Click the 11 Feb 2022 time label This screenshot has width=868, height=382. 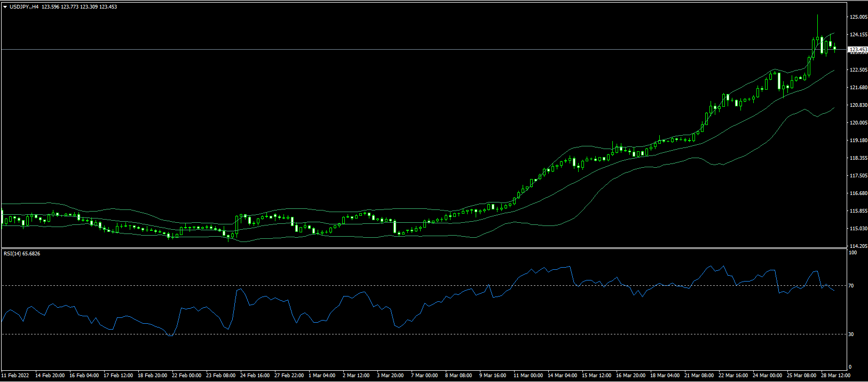15,376
